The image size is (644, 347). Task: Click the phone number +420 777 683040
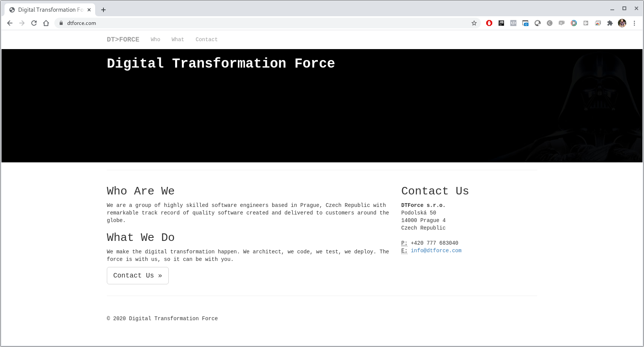(x=434, y=243)
